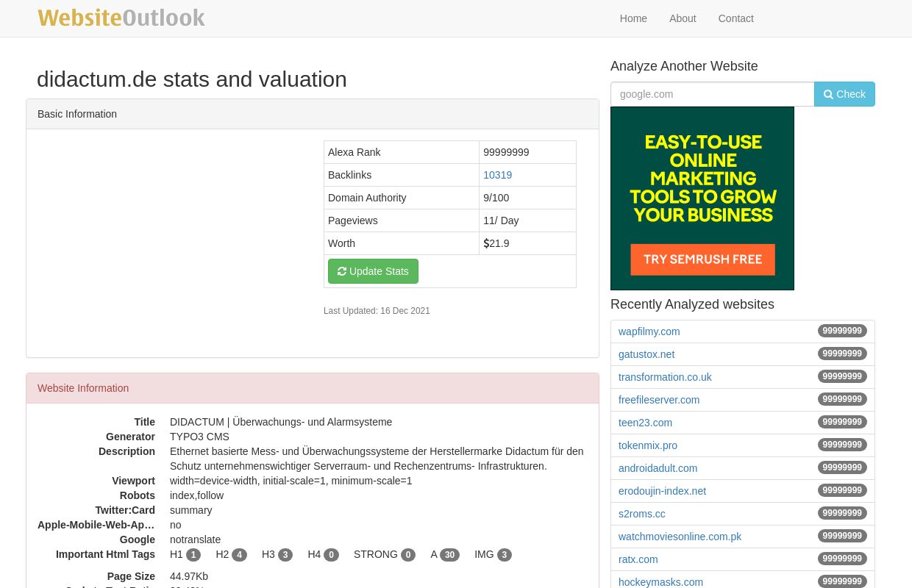
Task: Open the gatustox.net link
Action: [646, 354]
